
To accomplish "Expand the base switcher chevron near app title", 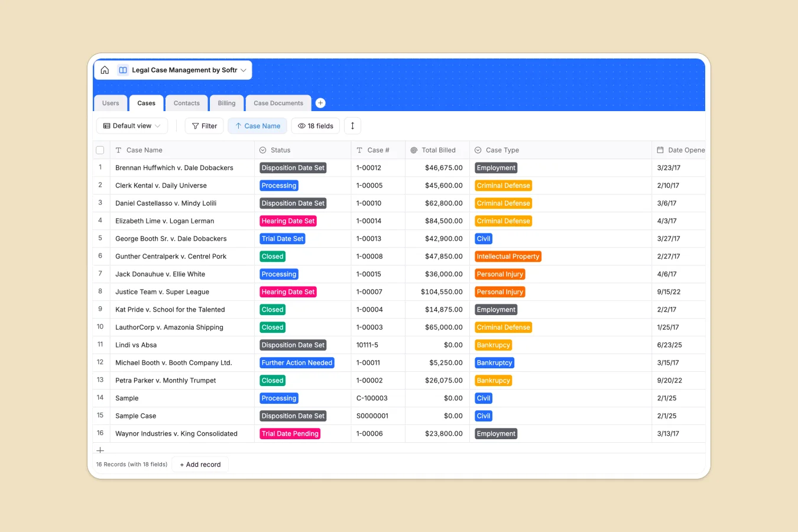I will tap(244, 70).
